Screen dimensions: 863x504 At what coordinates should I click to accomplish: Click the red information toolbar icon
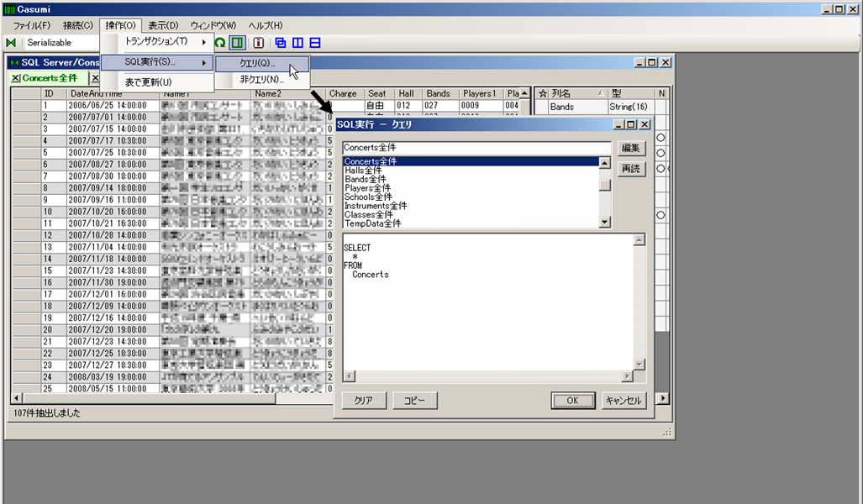tap(259, 42)
